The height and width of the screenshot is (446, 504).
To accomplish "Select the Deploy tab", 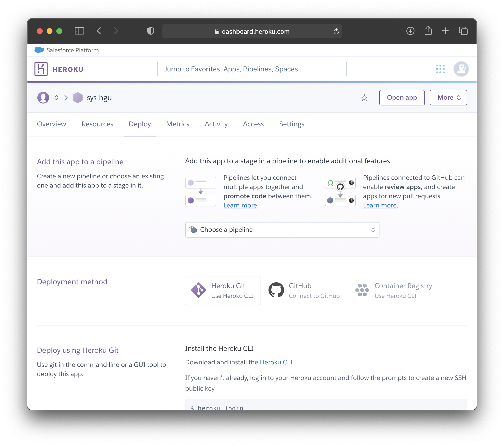I will [x=140, y=124].
